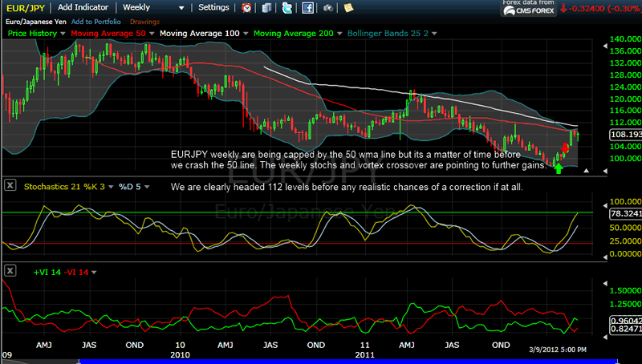
Task: Click the green up arrow chart marker
Action: point(559,168)
